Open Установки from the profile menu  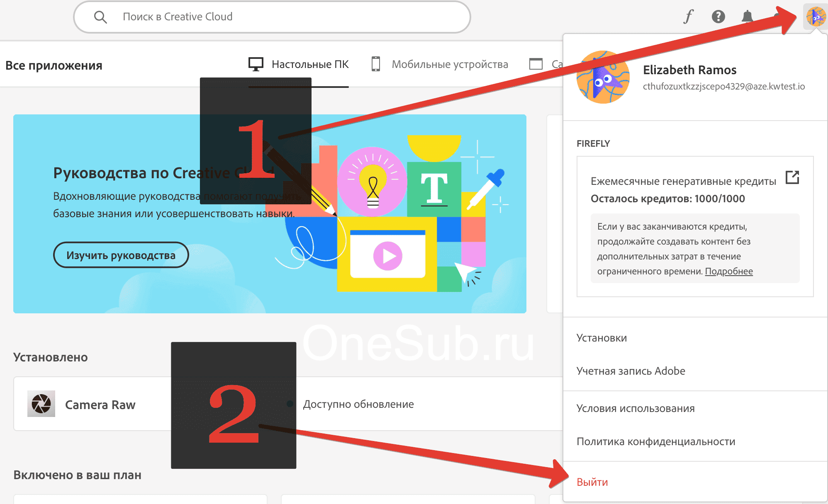[x=601, y=338]
